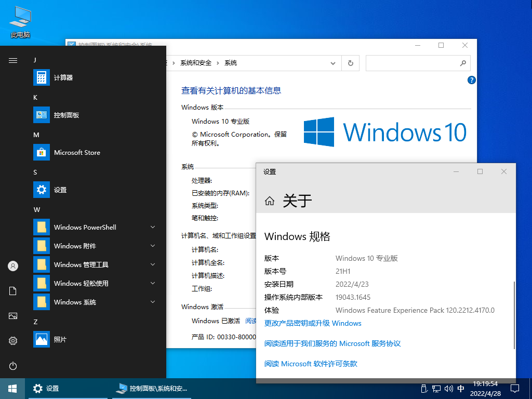Click the USB safely remove tray icon

[x=423, y=389]
